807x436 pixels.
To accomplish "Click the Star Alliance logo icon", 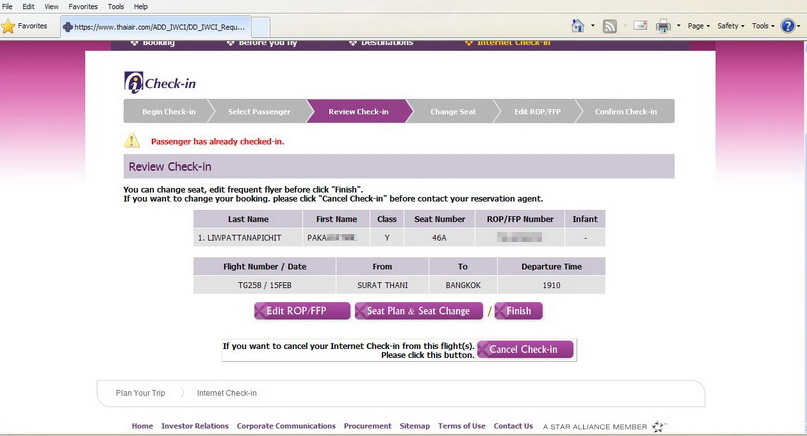I will click(x=658, y=426).
